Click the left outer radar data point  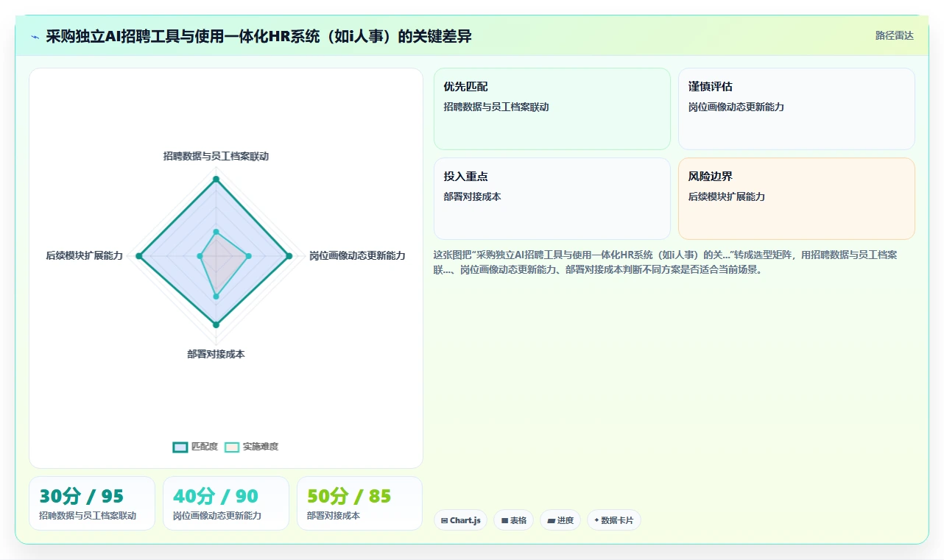(x=139, y=256)
